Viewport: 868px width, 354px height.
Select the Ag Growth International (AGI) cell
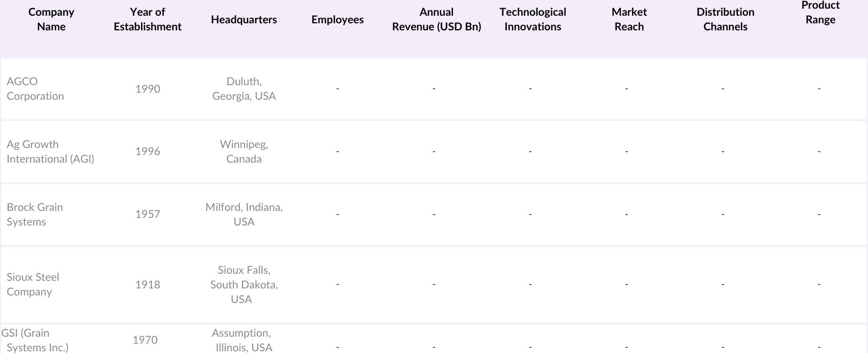pyautogui.click(x=50, y=152)
